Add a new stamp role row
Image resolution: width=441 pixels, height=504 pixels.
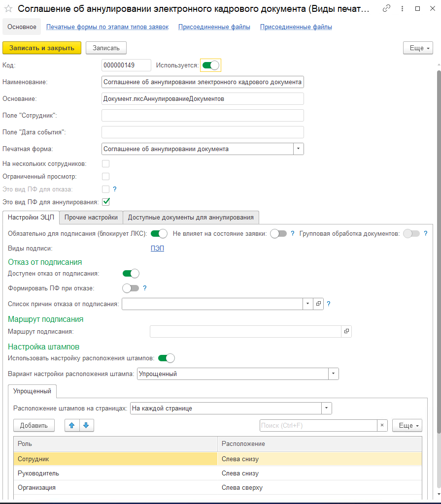click(x=34, y=425)
